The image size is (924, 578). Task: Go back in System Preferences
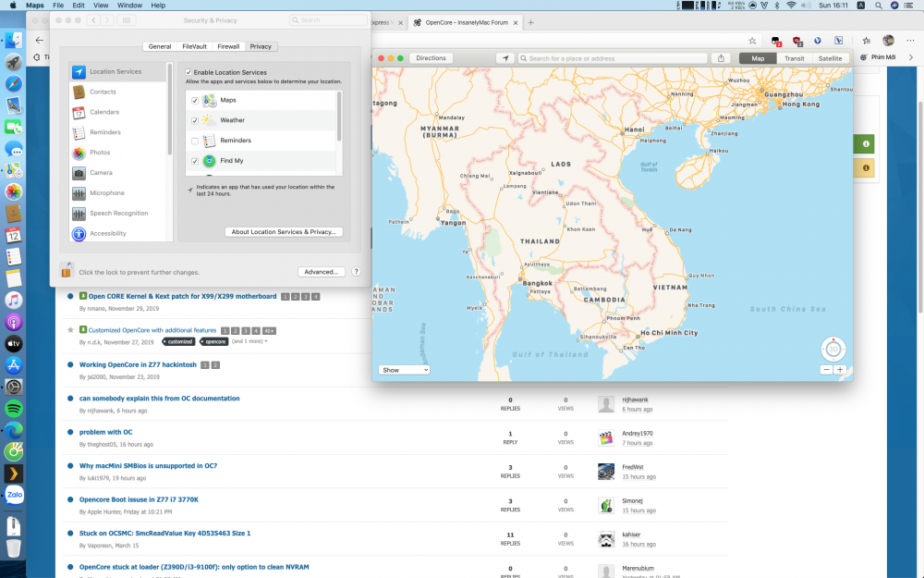[93, 20]
